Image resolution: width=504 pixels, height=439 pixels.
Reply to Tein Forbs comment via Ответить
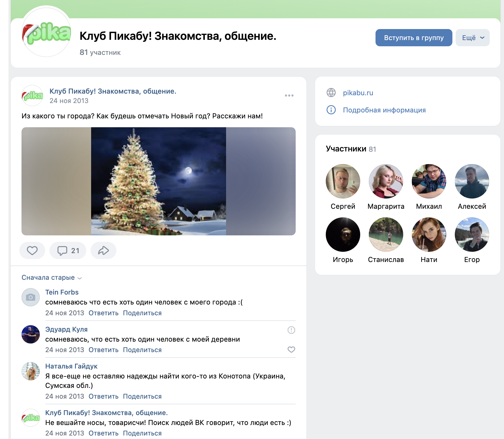click(x=103, y=313)
